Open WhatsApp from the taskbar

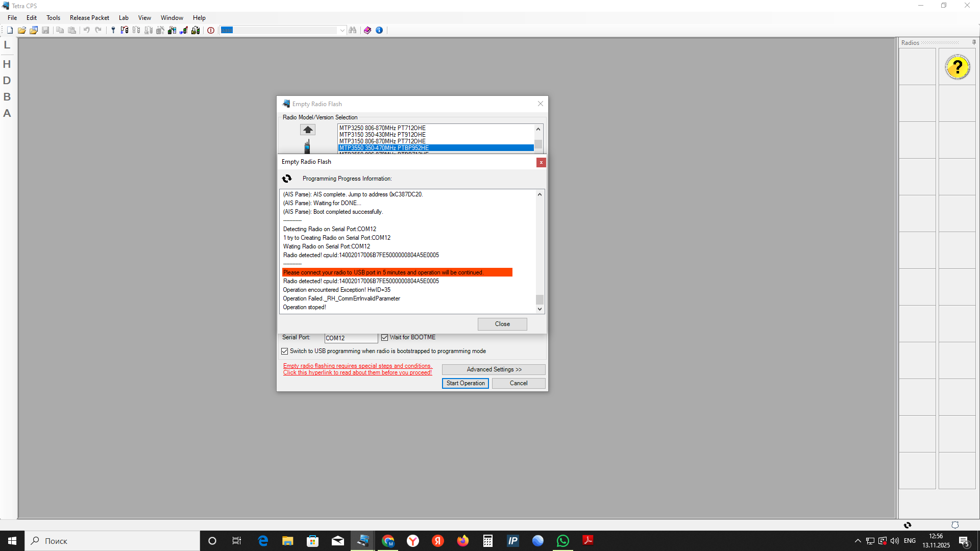point(562,541)
